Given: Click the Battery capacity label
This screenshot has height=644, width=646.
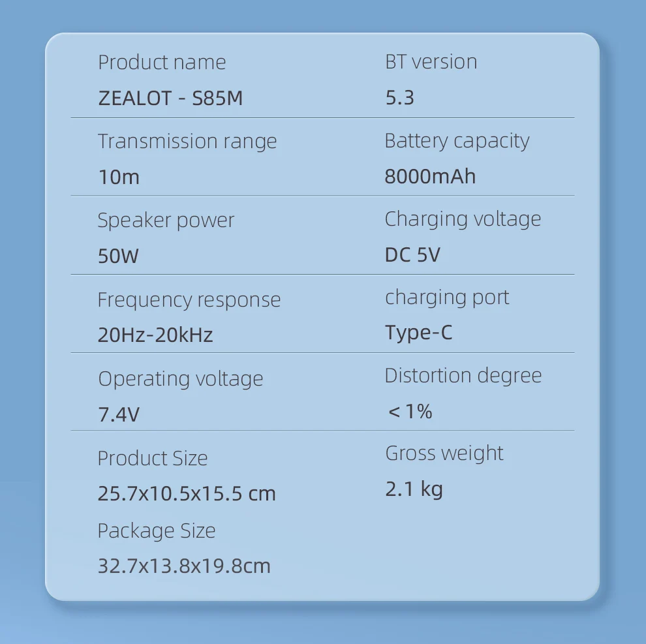Looking at the screenshot, I should coord(457,141).
